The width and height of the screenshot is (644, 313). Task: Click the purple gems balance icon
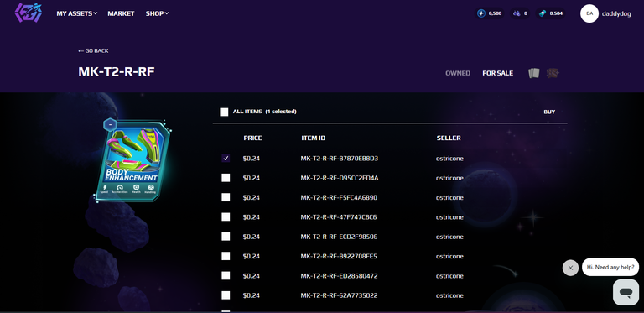(516, 13)
